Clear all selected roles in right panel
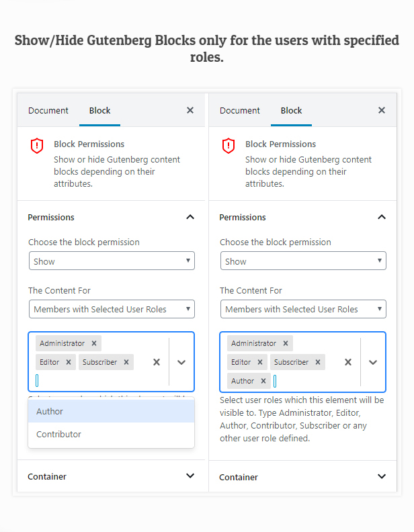Image resolution: width=414 pixels, height=532 pixels. coord(348,362)
